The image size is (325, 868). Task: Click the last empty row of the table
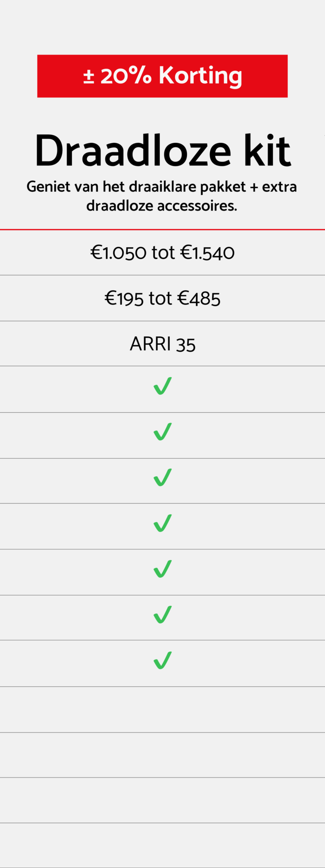pyautogui.click(x=162, y=844)
